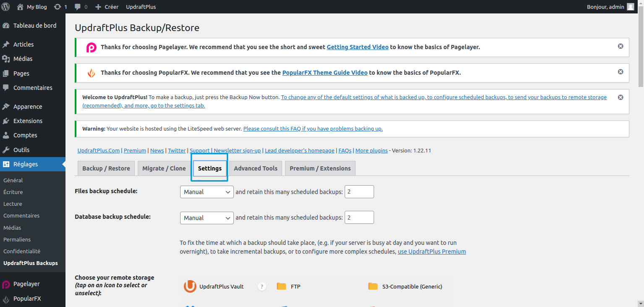
Task: Open the Premium link
Action: [135, 150]
